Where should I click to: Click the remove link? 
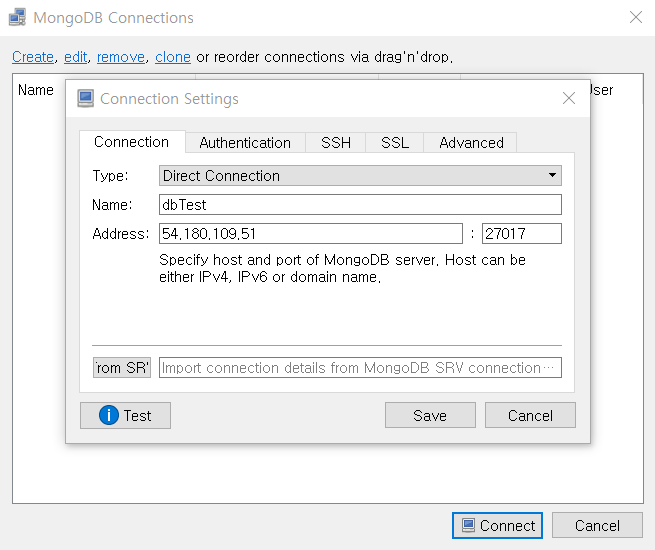pyautogui.click(x=121, y=57)
